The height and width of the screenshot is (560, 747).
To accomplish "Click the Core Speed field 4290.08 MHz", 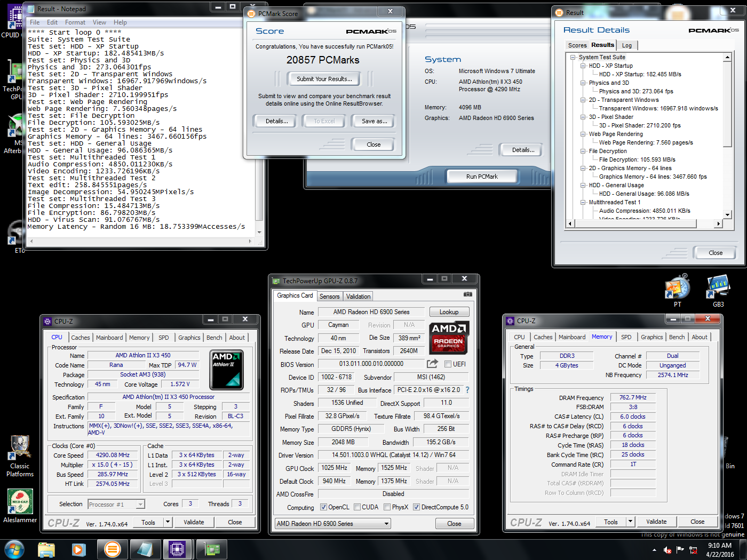I will coord(113,455).
